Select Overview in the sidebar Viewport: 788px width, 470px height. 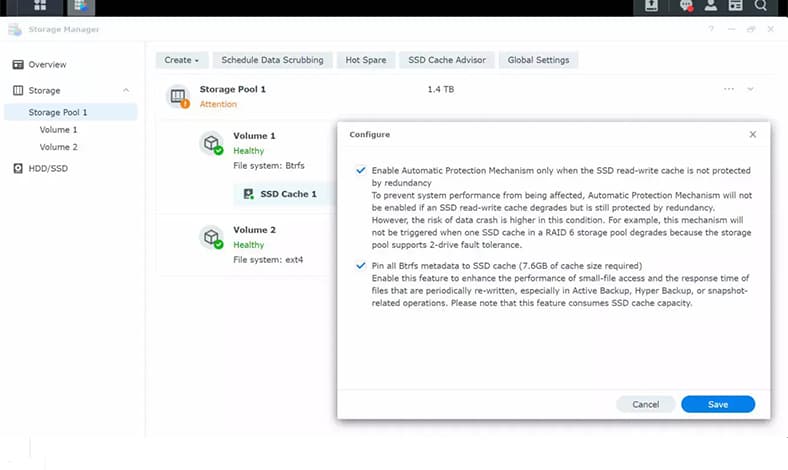(x=47, y=64)
